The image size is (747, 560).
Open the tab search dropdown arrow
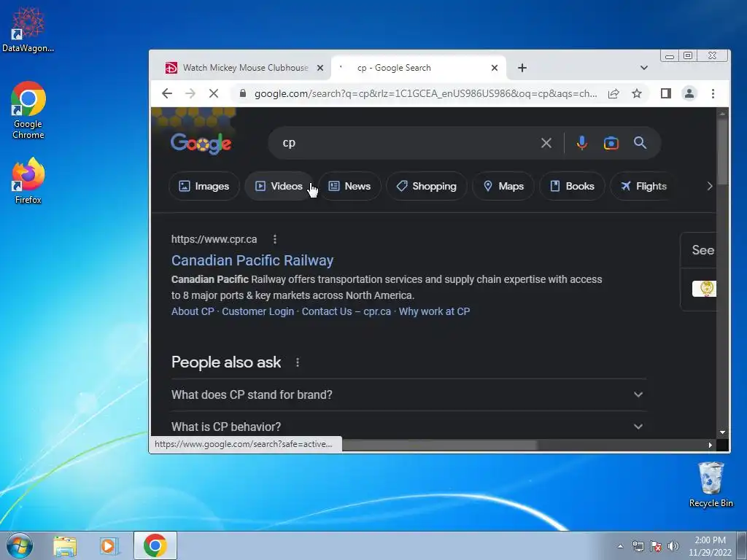click(x=643, y=68)
